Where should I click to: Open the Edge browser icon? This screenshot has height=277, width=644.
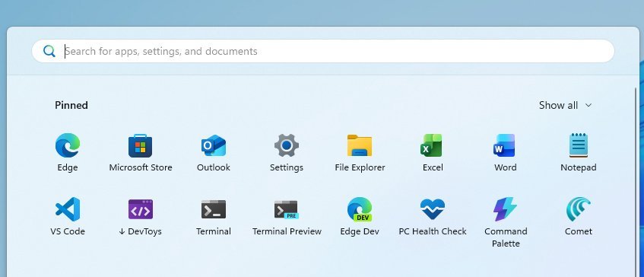tap(68, 145)
